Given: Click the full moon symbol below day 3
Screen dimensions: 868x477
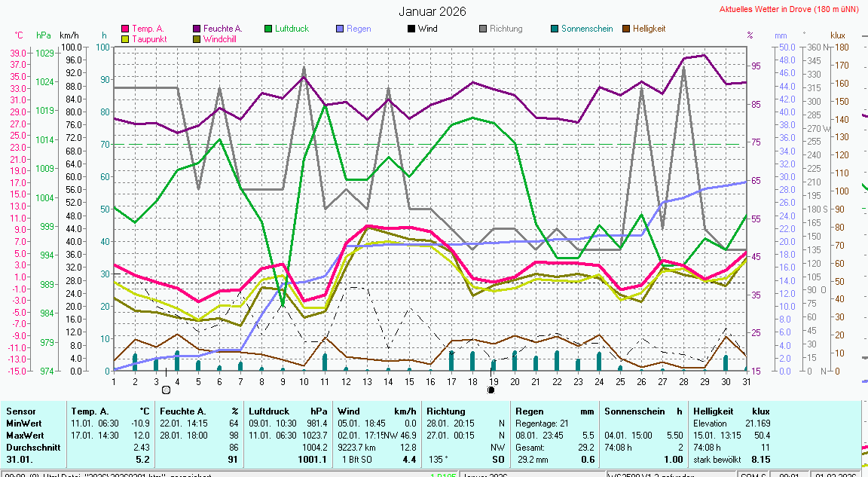Looking at the screenshot, I should [166, 390].
